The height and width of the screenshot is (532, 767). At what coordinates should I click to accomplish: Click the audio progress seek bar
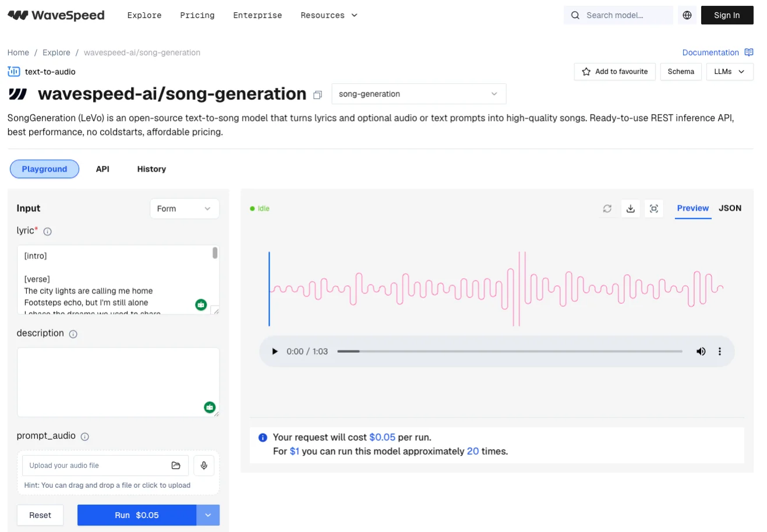(x=510, y=352)
